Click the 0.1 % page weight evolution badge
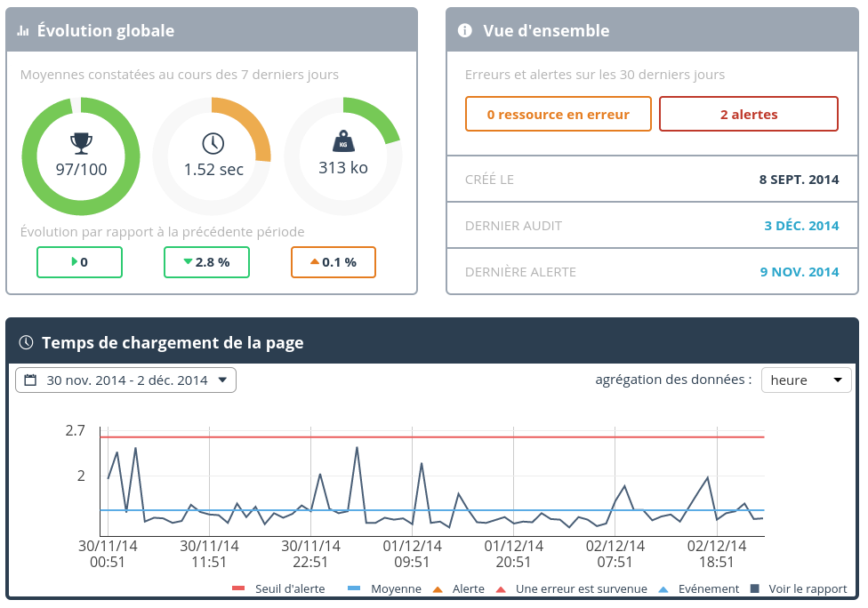The image size is (868, 608). [334, 262]
